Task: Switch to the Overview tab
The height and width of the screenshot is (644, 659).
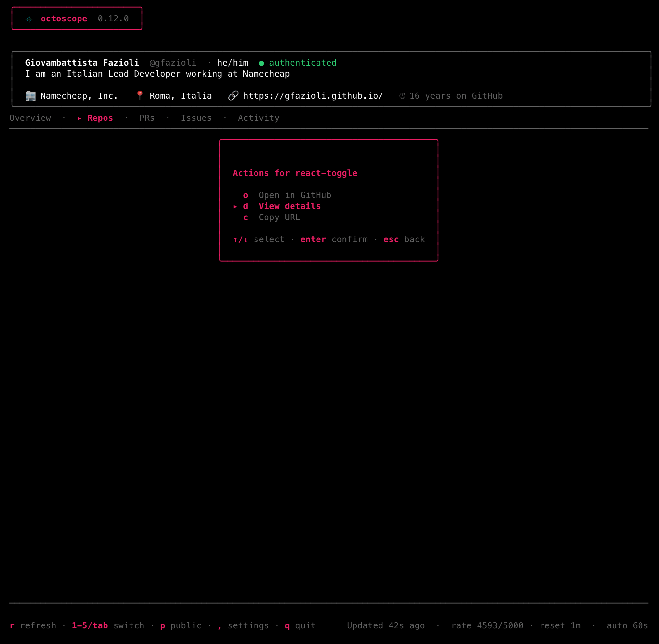Action: click(x=30, y=118)
